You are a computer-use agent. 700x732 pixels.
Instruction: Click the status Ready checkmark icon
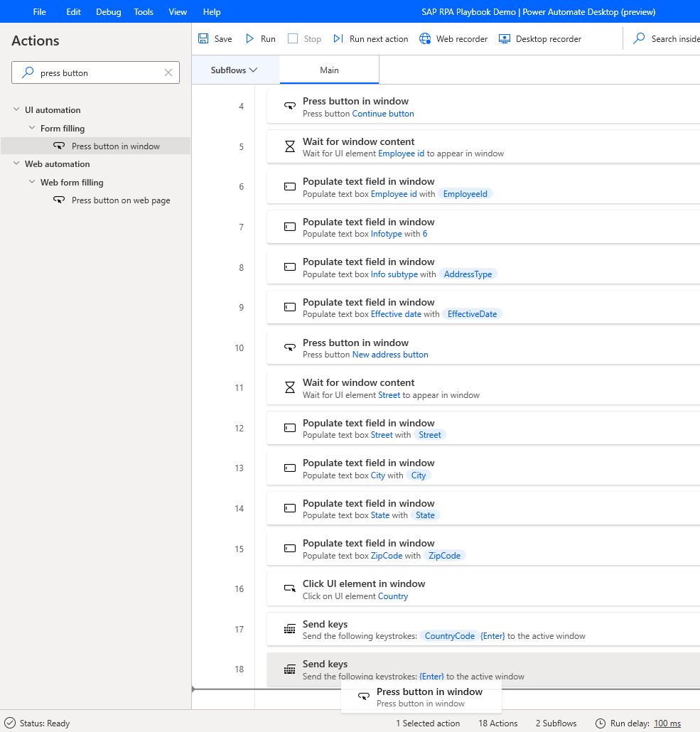click(x=10, y=723)
